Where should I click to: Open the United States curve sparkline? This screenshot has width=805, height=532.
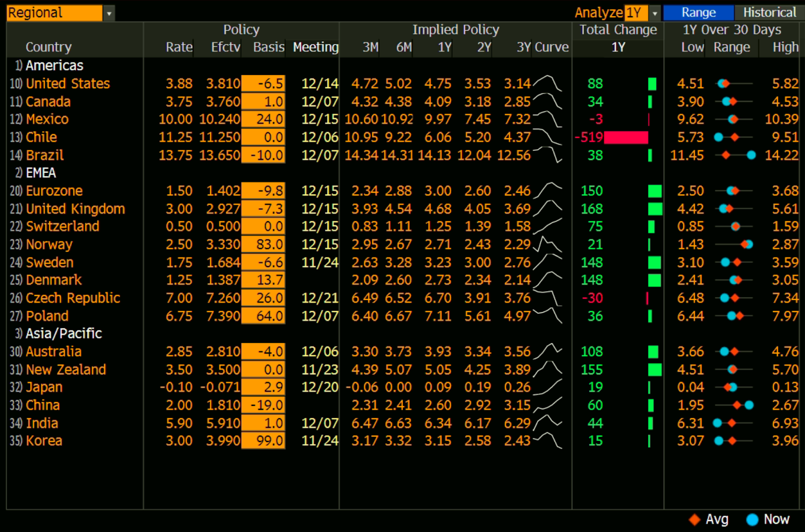(547, 83)
